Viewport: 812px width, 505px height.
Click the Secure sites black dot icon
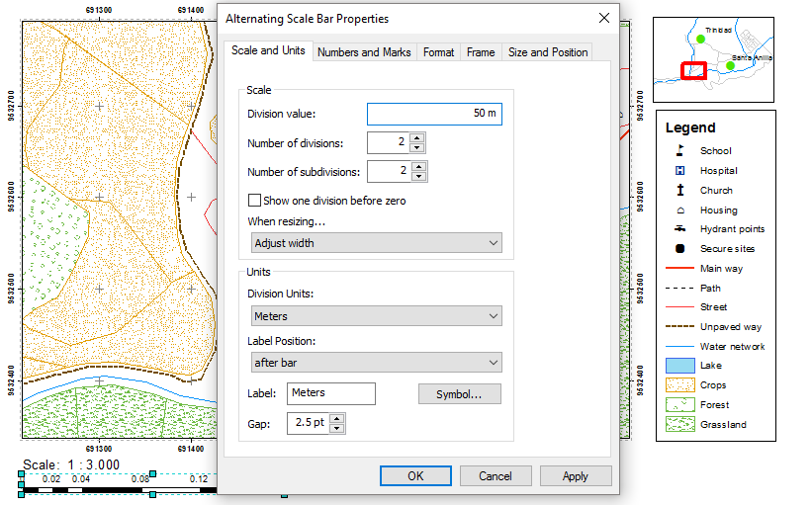679,249
